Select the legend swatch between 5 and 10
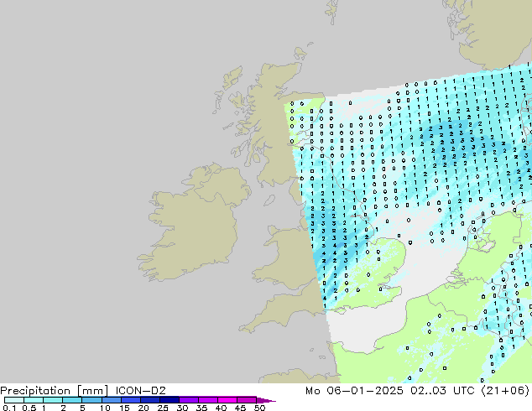This screenshot has width=532, height=411. [x=91, y=400]
